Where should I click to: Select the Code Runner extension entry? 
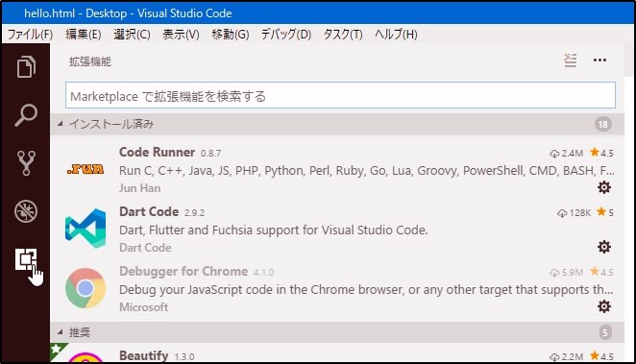tap(337, 170)
